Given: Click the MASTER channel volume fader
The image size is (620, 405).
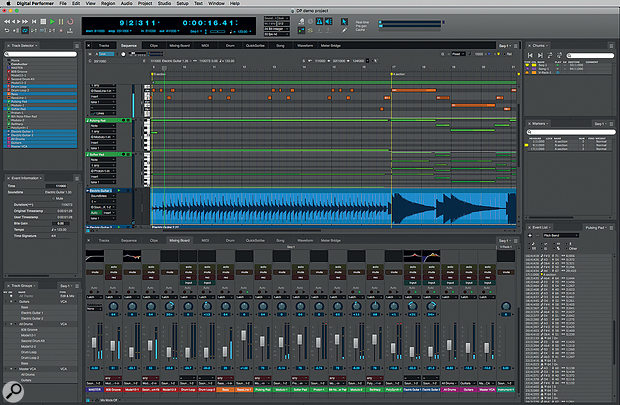Looking at the screenshot, I should (x=94, y=342).
